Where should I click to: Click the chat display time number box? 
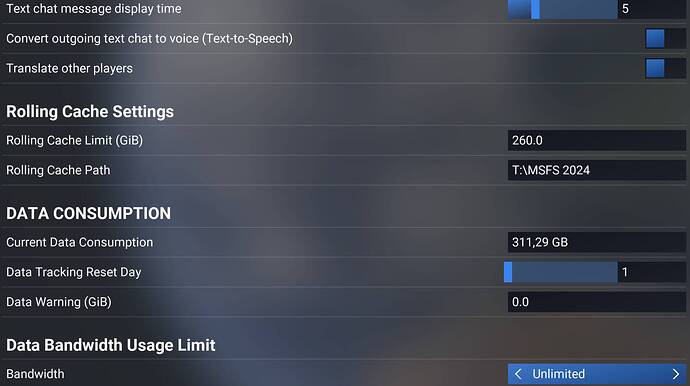[x=652, y=9]
